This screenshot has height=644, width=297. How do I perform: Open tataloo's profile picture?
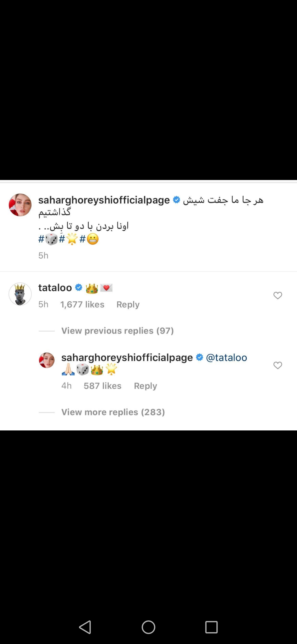(20, 294)
